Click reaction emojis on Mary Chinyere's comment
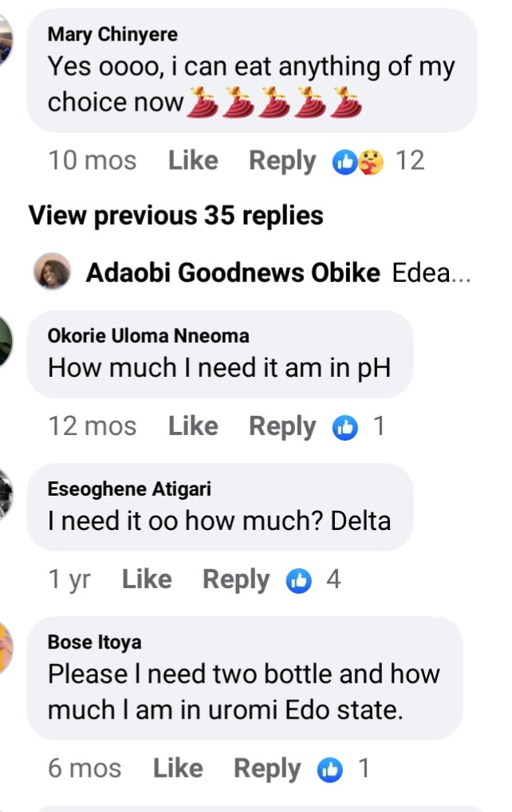 (x=358, y=162)
